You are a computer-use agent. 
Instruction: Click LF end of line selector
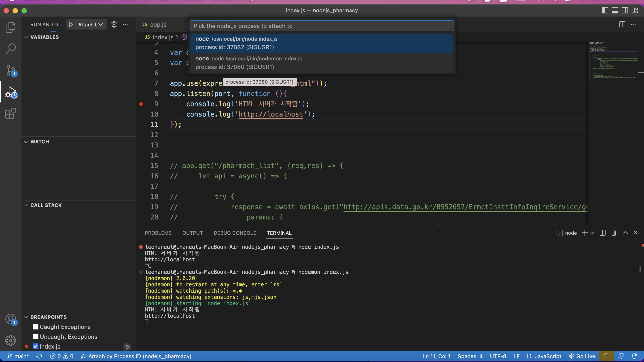point(517,356)
